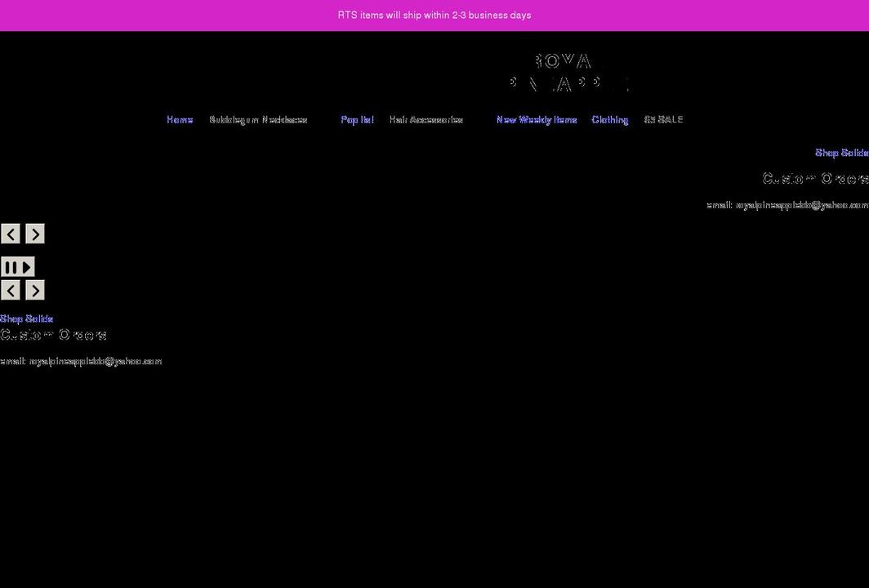The width and height of the screenshot is (869, 588).
Task: Browse Bubblegum Necklaces
Action: [x=259, y=119]
